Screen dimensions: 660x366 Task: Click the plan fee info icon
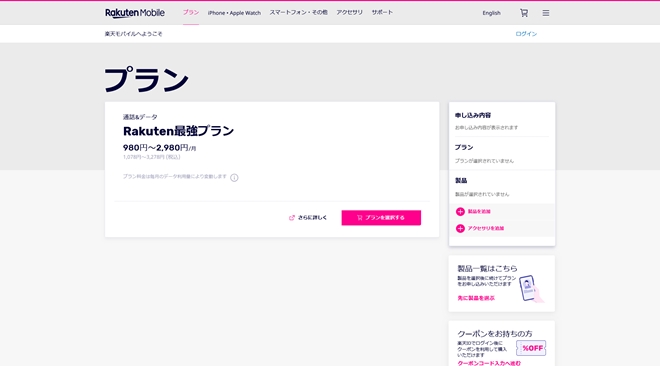coord(234,178)
